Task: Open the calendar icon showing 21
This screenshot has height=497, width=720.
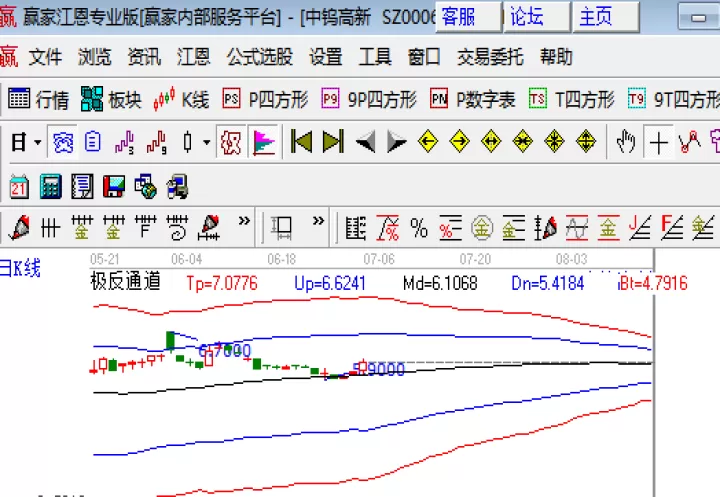Action: (x=19, y=187)
